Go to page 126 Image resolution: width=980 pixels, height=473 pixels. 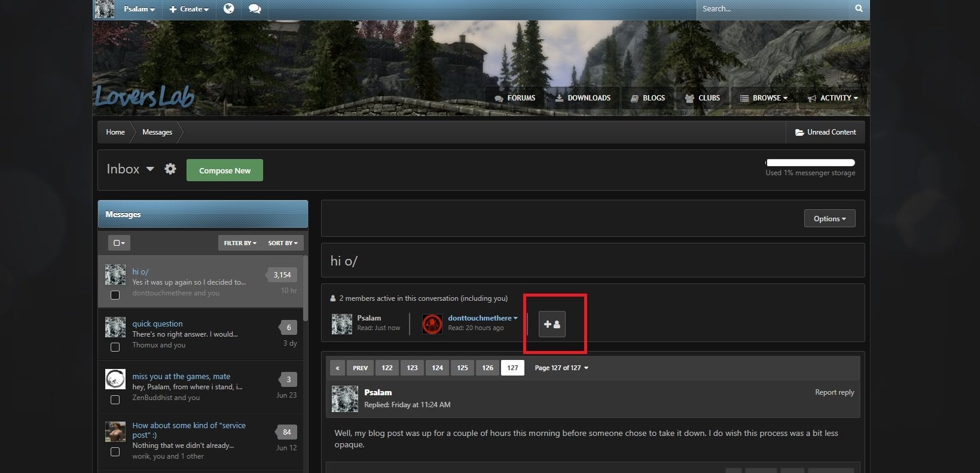pyautogui.click(x=488, y=368)
